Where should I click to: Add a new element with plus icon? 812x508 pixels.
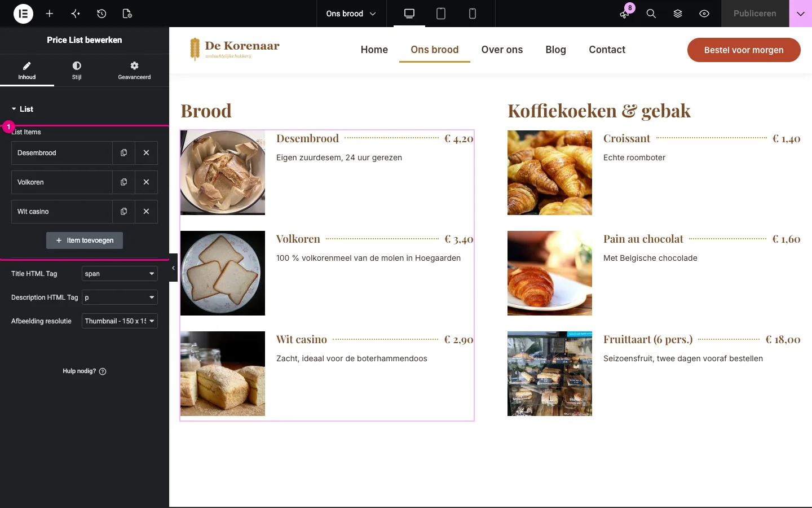(x=50, y=14)
